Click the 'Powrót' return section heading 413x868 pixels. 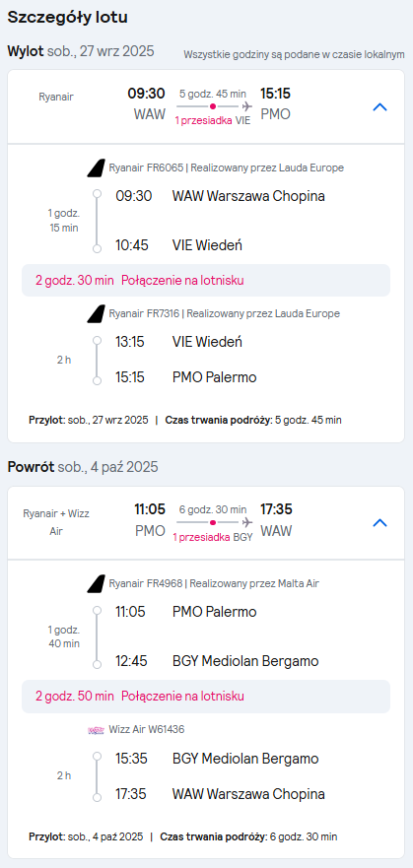31,467
